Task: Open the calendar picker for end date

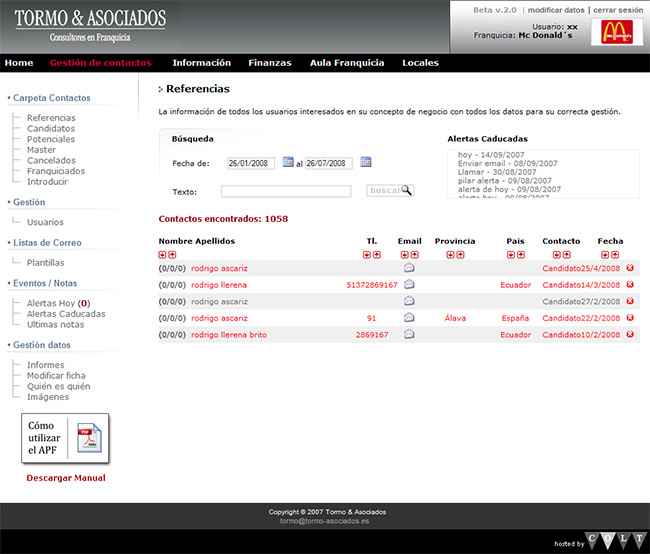Action: pos(365,162)
